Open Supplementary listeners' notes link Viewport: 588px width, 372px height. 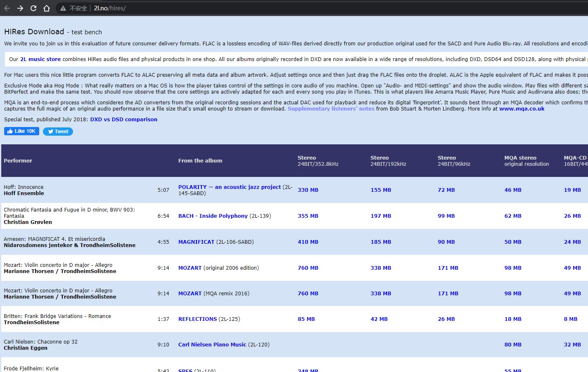point(331,109)
